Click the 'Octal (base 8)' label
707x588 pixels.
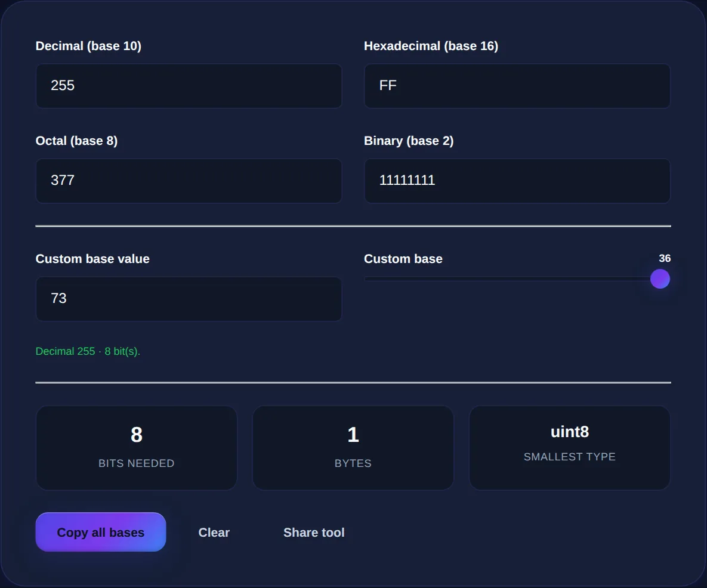click(76, 141)
